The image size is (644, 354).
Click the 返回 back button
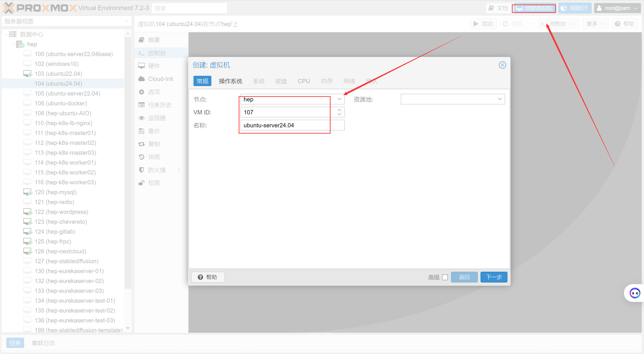(464, 277)
